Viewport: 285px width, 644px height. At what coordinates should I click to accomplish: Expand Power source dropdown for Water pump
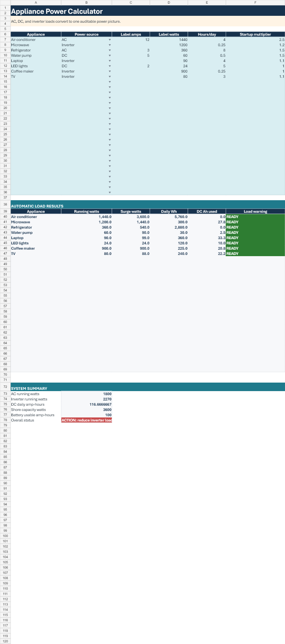(x=110, y=56)
